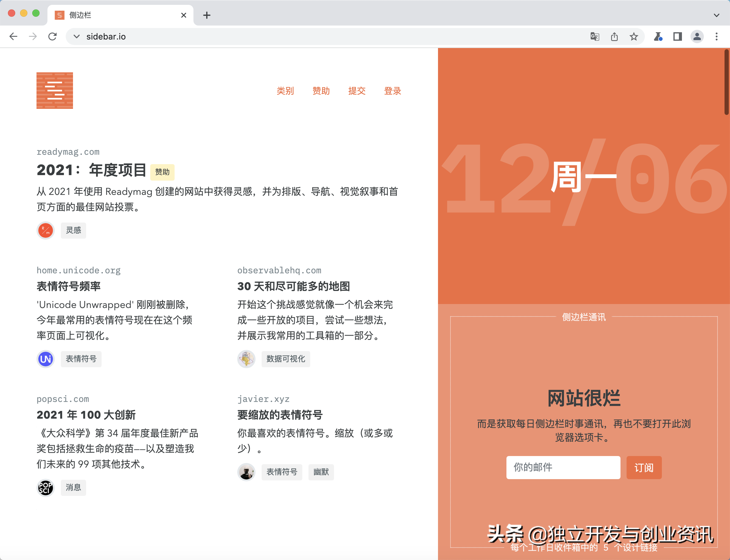
Task: Click the observablehq avatar icon
Action: (x=246, y=359)
